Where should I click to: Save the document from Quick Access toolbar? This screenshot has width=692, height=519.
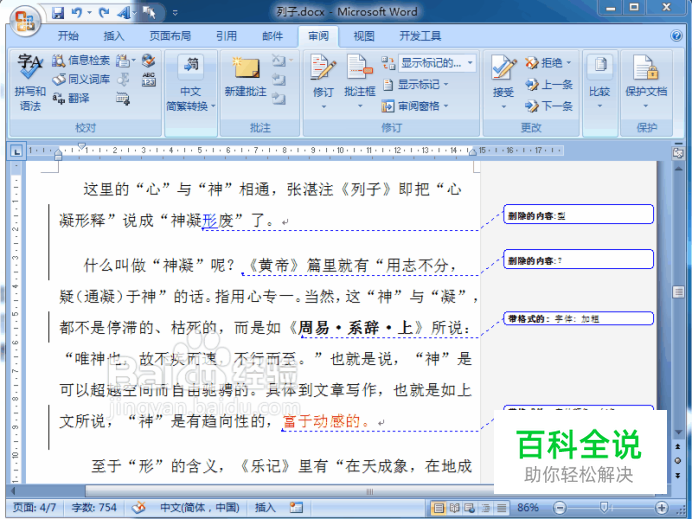point(58,13)
